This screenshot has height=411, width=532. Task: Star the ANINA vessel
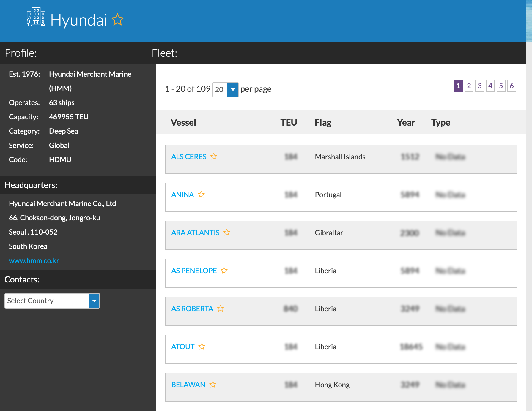(201, 195)
